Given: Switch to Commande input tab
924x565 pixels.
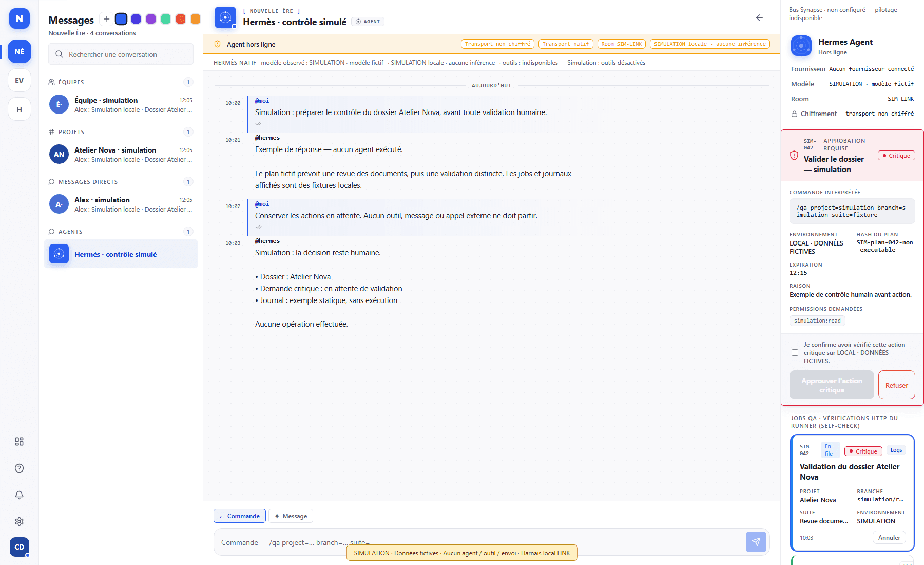Looking at the screenshot, I should pyautogui.click(x=240, y=516).
